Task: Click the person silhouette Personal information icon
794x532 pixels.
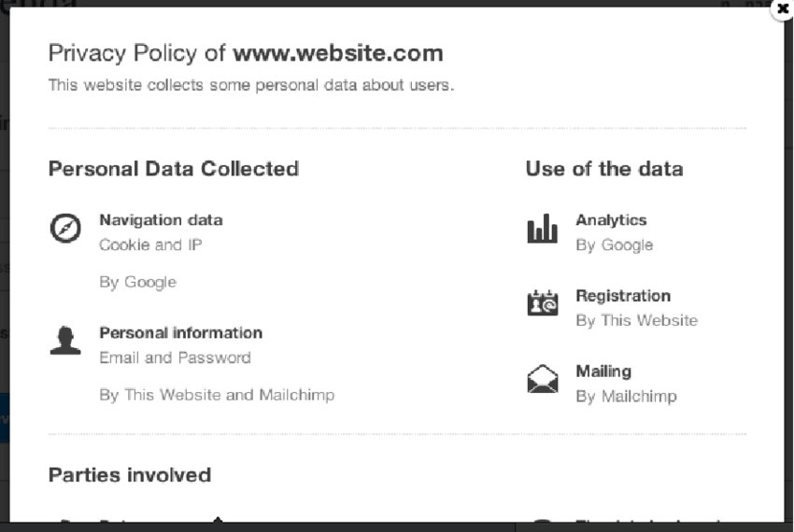Action: pyautogui.click(x=64, y=341)
